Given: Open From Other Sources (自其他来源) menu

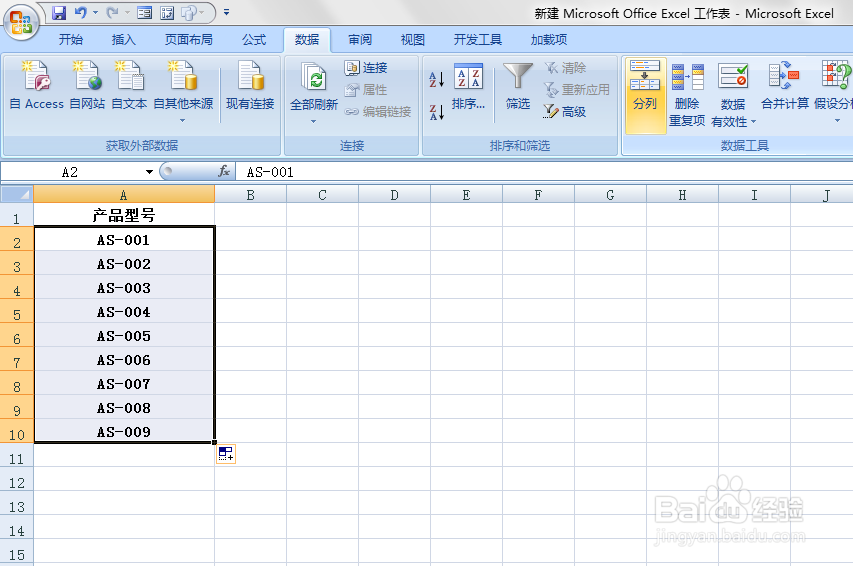Looking at the screenshot, I should (183, 90).
